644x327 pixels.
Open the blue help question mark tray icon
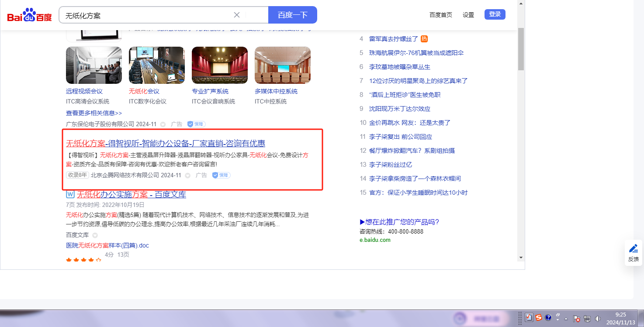[548, 317]
